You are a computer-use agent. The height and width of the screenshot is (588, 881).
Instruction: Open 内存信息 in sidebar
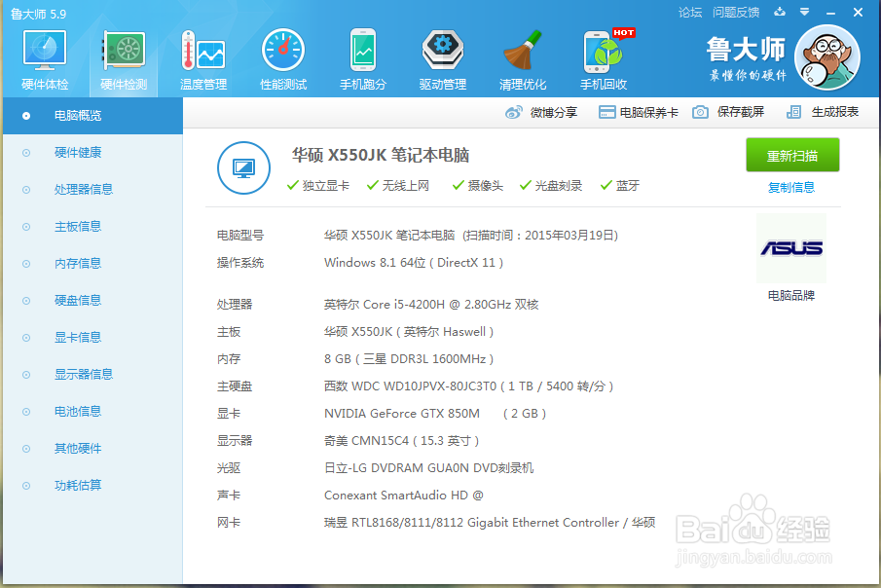pyautogui.click(x=92, y=264)
